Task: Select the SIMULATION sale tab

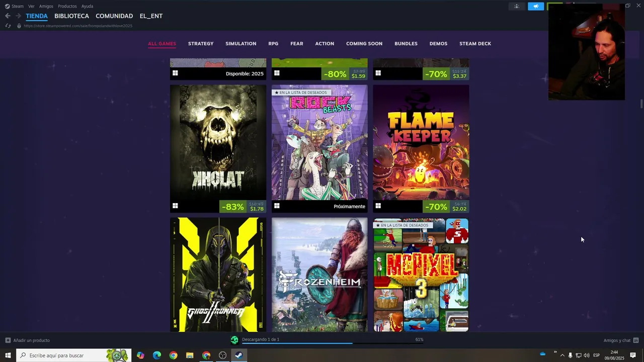Action: pos(240,44)
